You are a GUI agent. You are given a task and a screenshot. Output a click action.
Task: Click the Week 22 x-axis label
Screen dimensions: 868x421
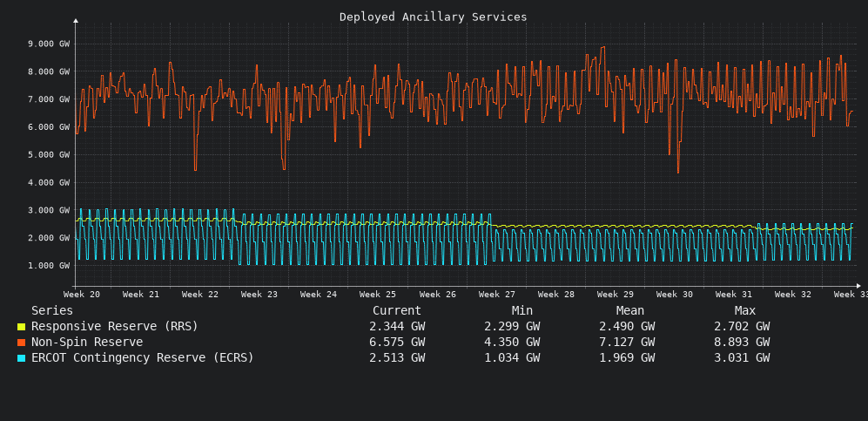coord(200,294)
